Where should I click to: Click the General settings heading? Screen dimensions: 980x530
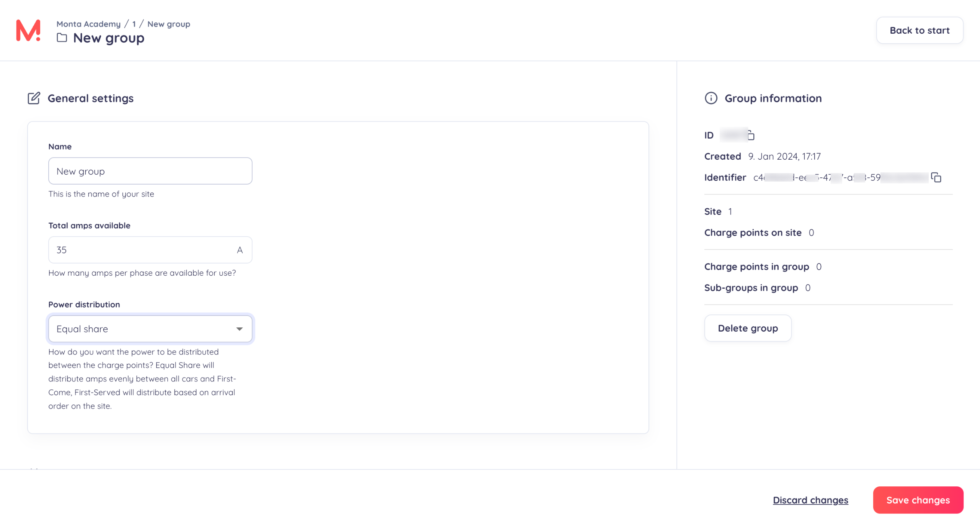coord(90,98)
